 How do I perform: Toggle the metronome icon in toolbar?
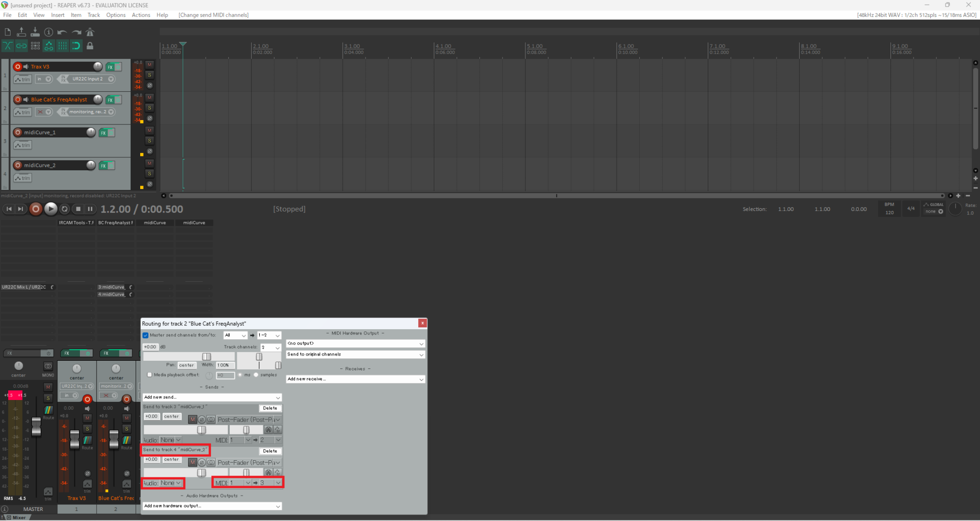tap(90, 32)
